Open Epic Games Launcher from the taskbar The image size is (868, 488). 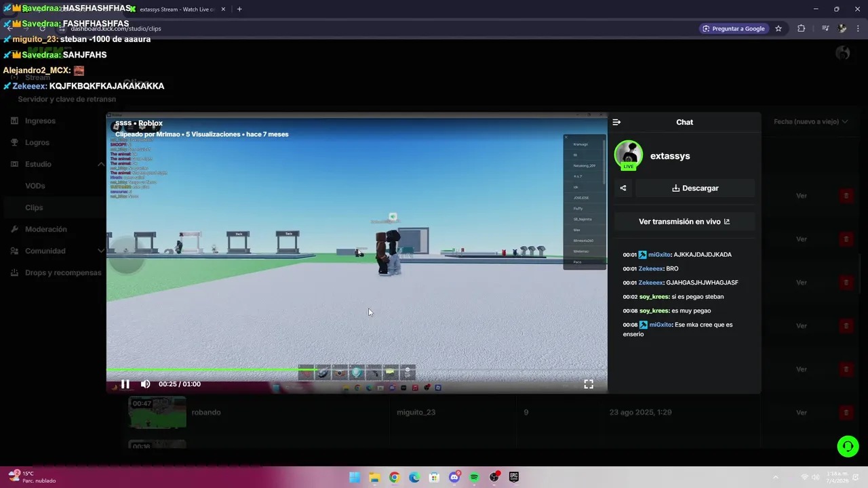pos(514,477)
